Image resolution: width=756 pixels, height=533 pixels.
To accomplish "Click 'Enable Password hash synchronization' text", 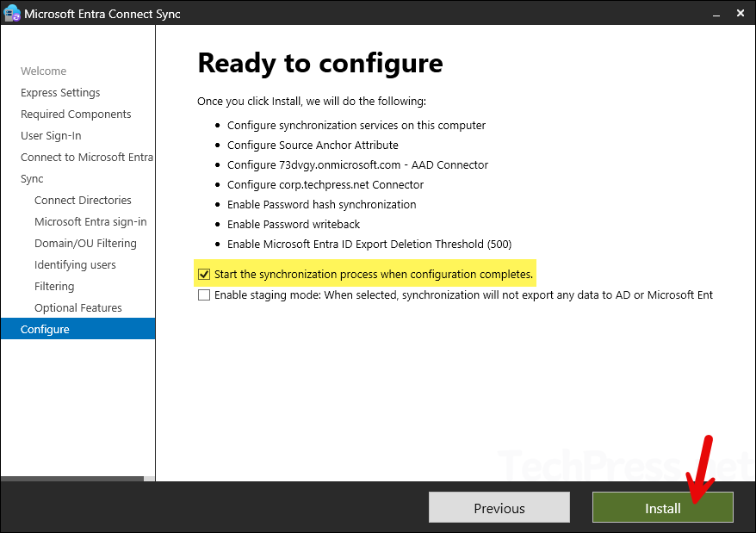I will pyautogui.click(x=321, y=205).
